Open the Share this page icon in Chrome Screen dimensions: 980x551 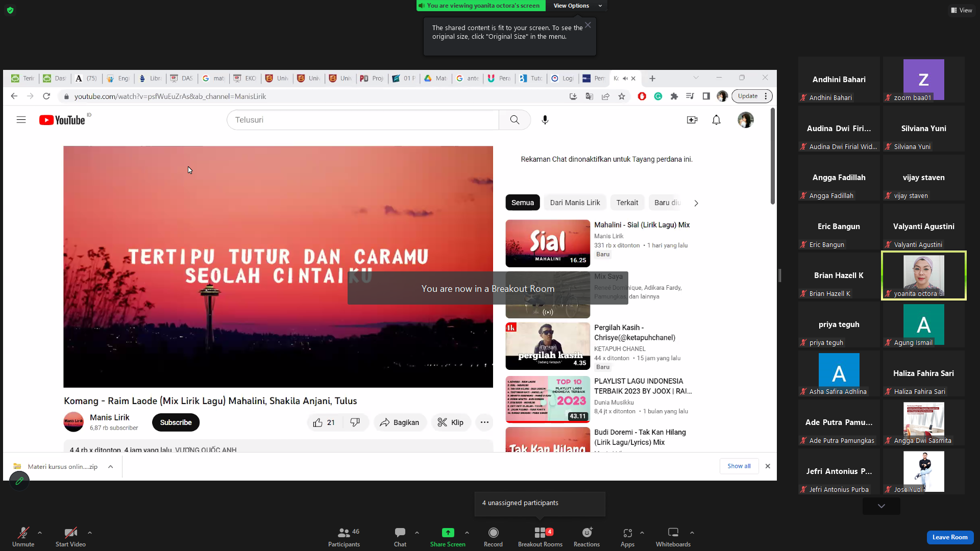[605, 96]
